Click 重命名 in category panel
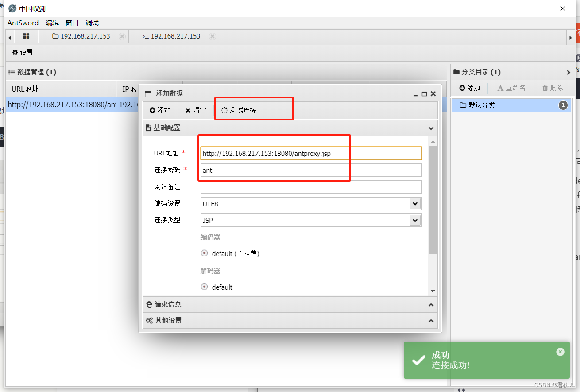The width and height of the screenshot is (580, 392). [511, 88]
